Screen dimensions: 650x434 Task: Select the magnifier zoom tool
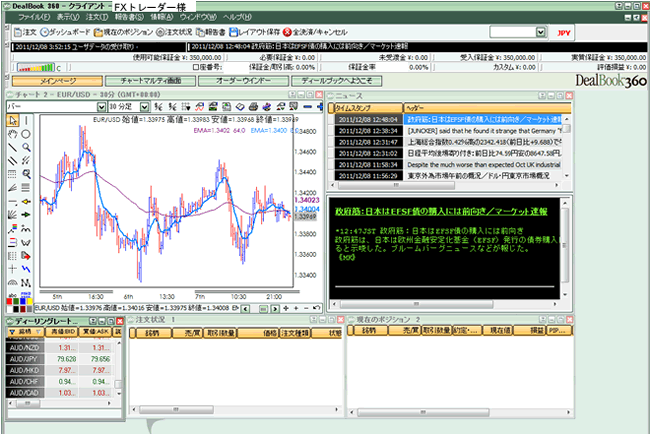coord(26,148)
